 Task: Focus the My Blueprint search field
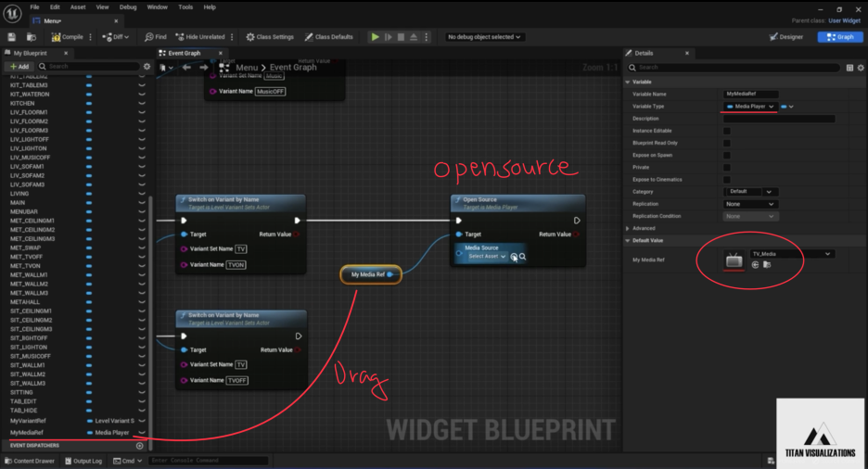(x=89, y=67)
